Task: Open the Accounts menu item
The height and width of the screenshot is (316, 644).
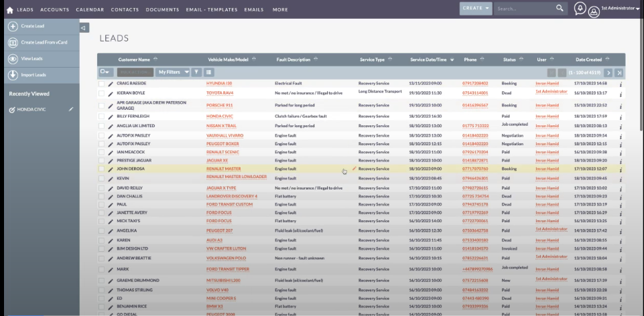Action: (54, 10)
